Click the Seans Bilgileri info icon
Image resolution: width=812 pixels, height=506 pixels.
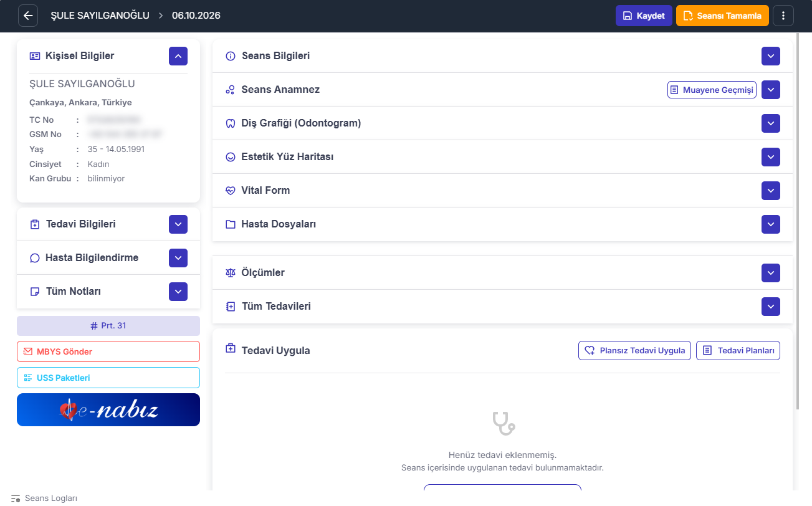[230, 56]
